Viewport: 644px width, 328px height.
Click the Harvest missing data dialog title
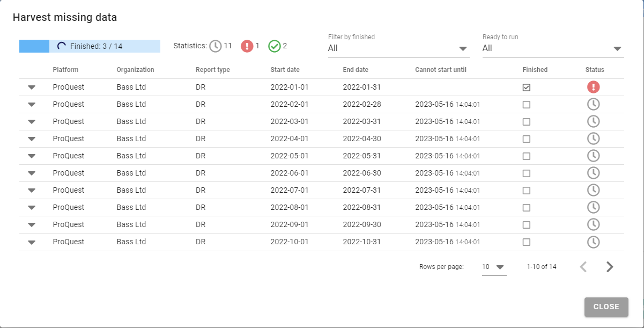[x=65, y=18]
